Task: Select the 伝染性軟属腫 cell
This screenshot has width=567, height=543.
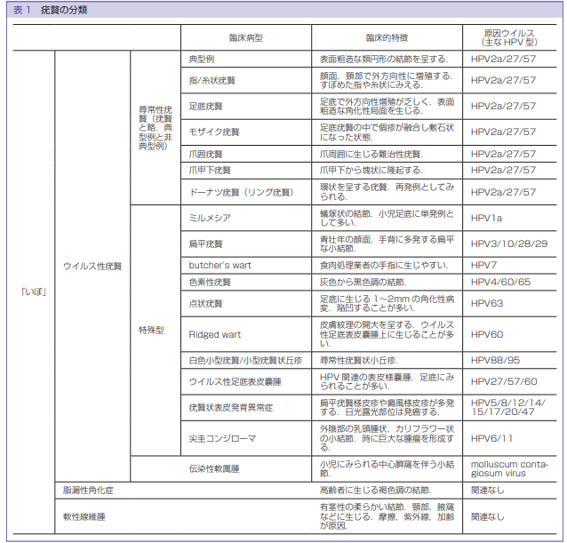Action: point(214,469)
